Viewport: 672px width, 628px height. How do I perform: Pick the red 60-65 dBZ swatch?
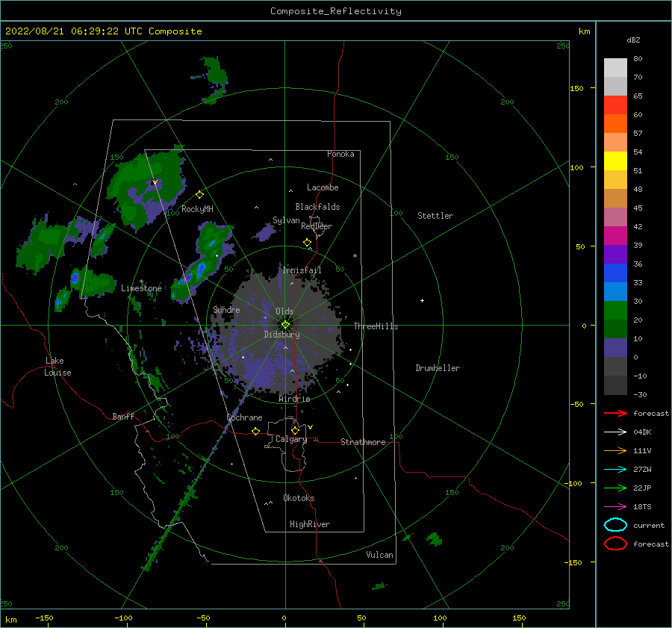tap(615, 105)
